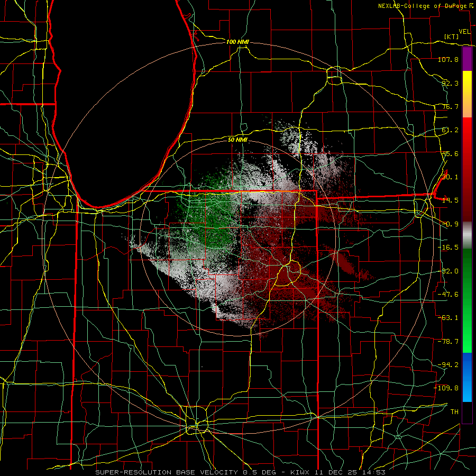The height and width of the screenshot is (476, 476).
Task: Click the -94.2 value on the velocity scale
Action: click(x=448, y=364)
